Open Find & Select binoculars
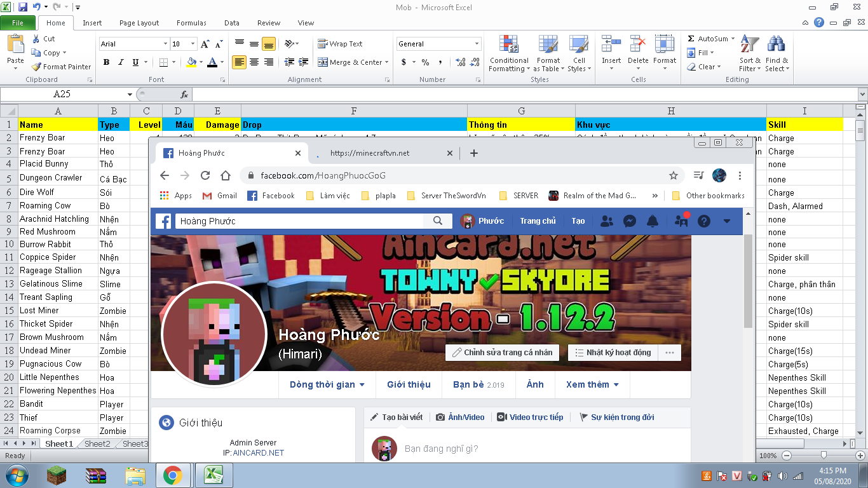The height and width of the screenshot is (488, 868). point(776,53)
